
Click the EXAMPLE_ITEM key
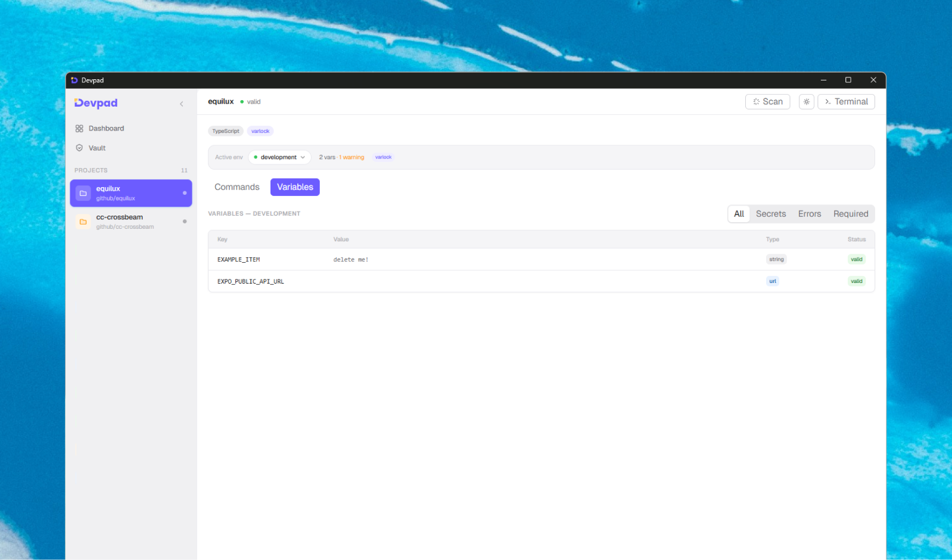coord(238,260)
